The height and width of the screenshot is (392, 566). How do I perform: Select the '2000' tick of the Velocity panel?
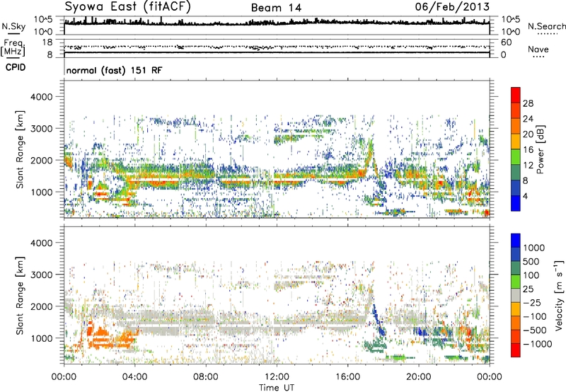coord(41,306)
